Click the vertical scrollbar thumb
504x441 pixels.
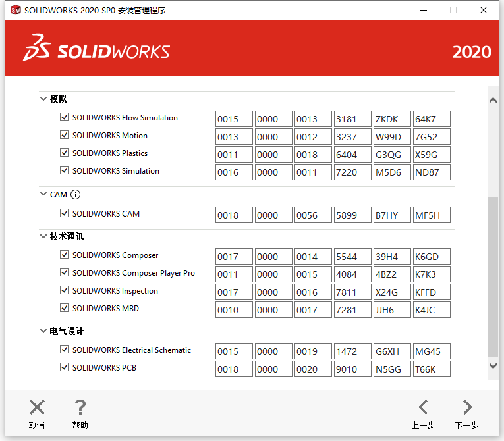[493, 277]
